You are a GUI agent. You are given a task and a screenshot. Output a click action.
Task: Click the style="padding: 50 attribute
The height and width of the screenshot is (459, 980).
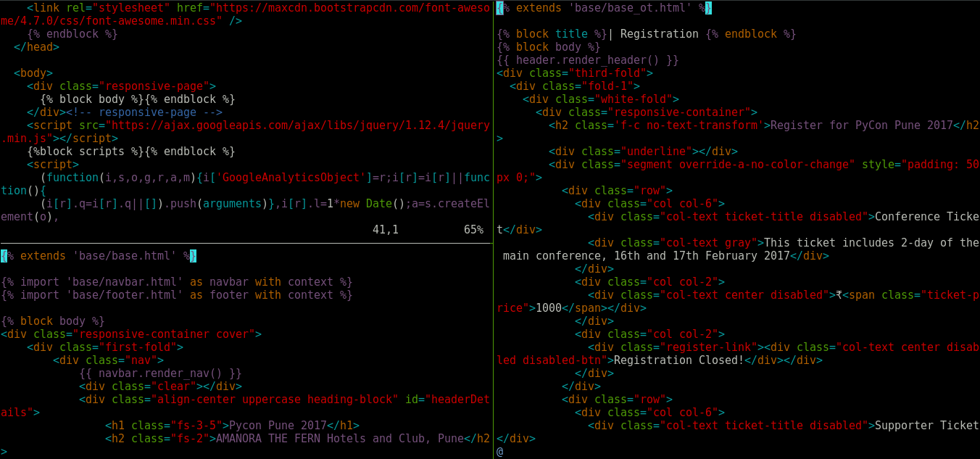921,165
